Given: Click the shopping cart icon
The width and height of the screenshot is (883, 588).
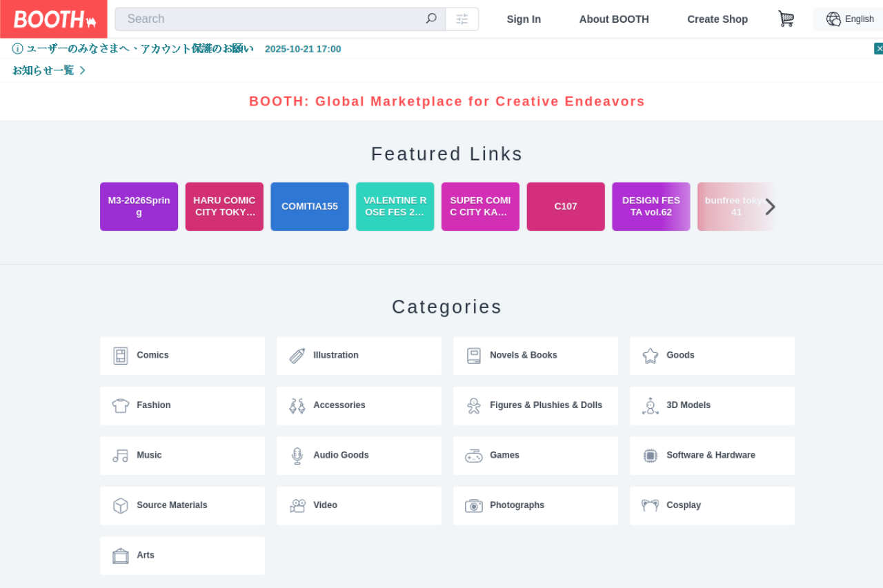Looking at the screenshot, I should tap(786, 19).
